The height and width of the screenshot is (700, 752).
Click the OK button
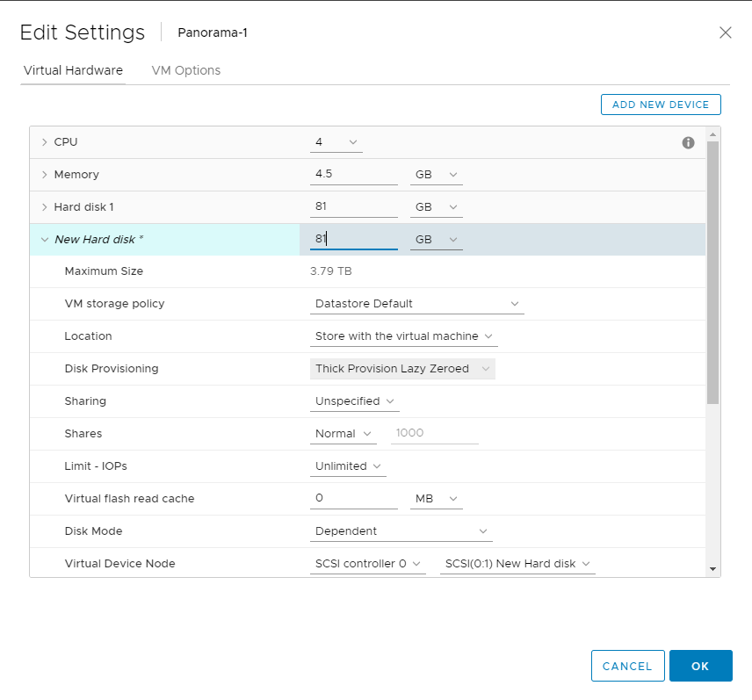coord(700,665)
